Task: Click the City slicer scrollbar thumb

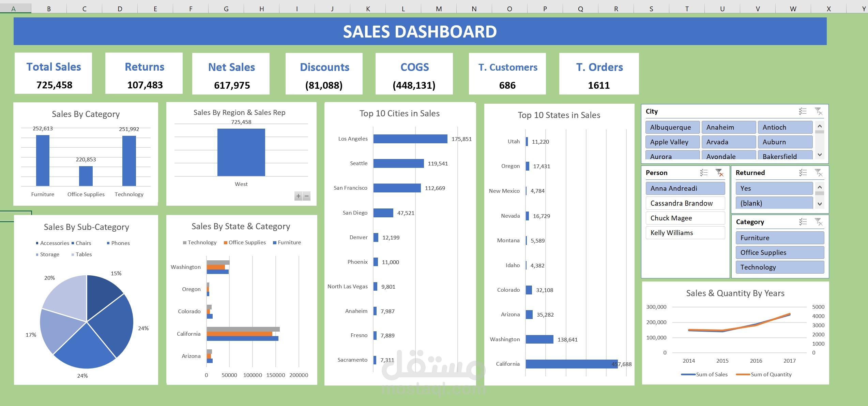Action: point(820,132)
